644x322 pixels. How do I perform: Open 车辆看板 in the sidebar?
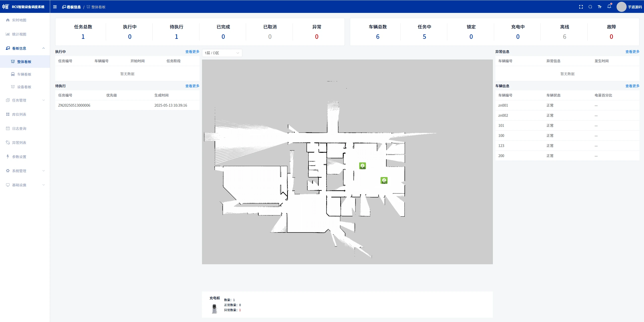(24, 74)
